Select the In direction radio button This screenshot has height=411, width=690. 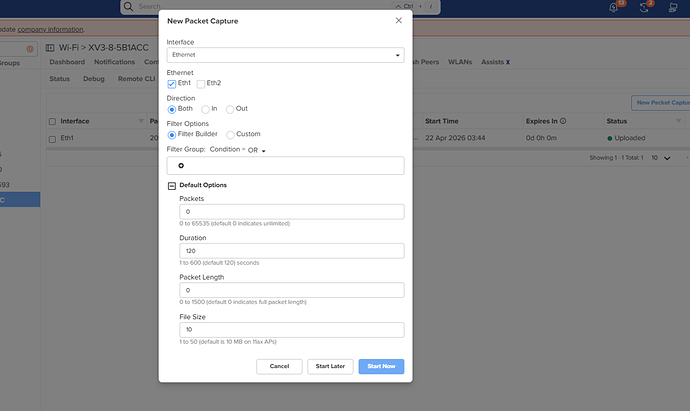[206, 109]
